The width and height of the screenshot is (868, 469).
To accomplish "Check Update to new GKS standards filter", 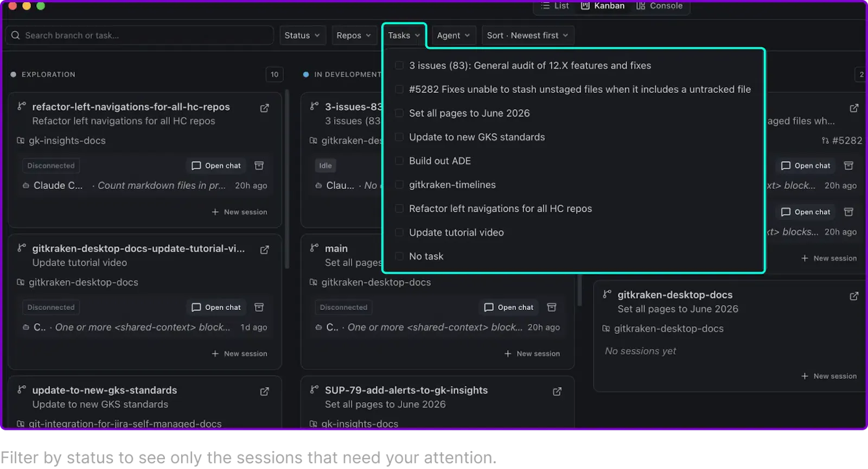I will coord(399,137).
